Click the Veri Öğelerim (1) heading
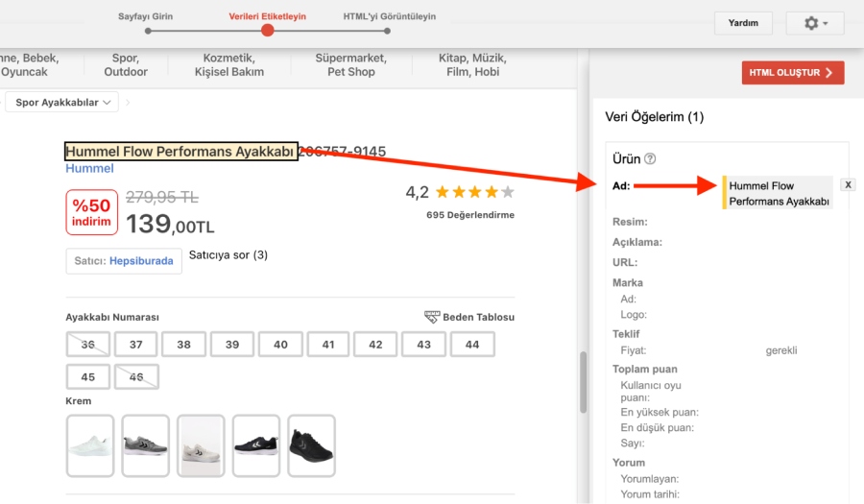864x504 pixels. coord(654,117)
